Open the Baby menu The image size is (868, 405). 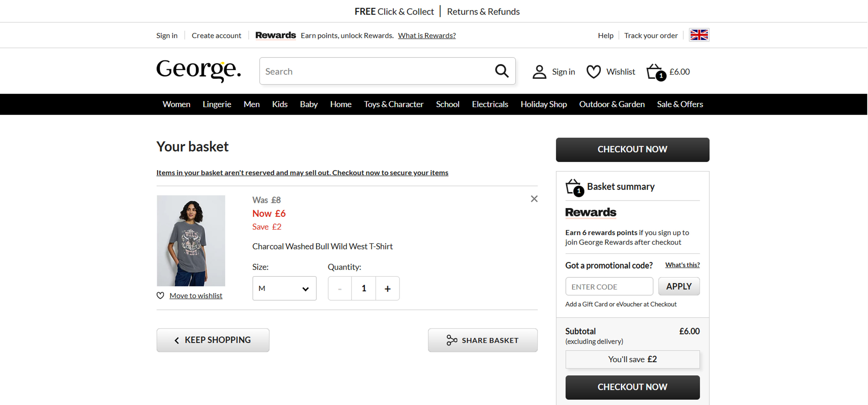[x=309, y=104]
